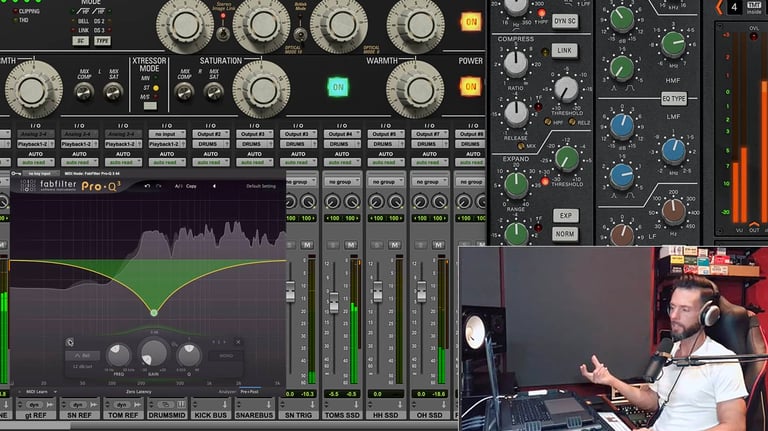Select the green EQ band node
Image resolution: width=768 pixels, height=431 pixels.
154,312
